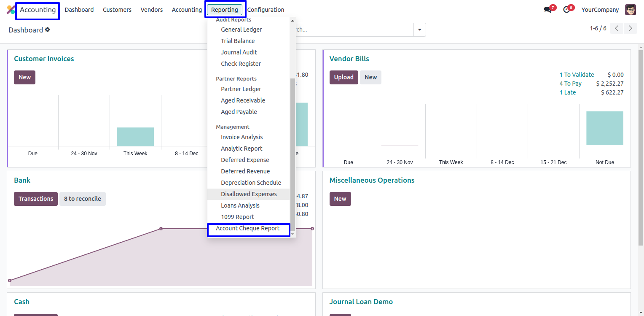644x316 pixels.
Task: Select General Ledger from Reporting menu
Action: pos(241,30)
